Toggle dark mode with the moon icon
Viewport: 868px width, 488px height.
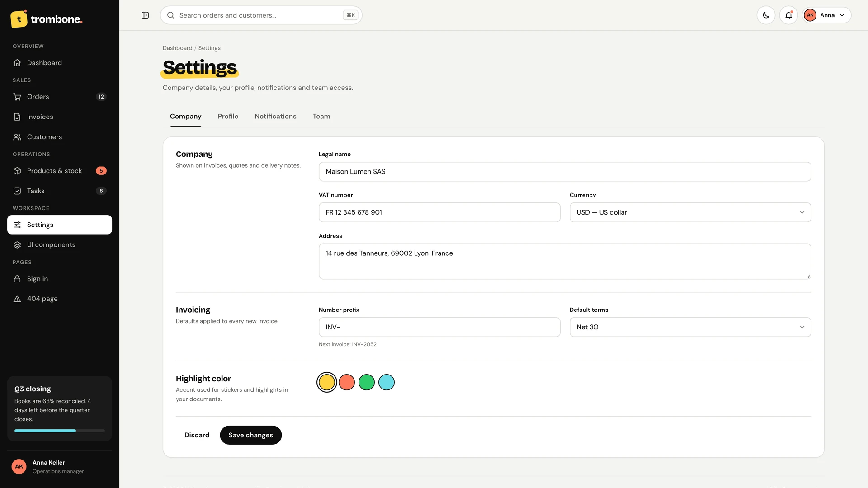766,15
